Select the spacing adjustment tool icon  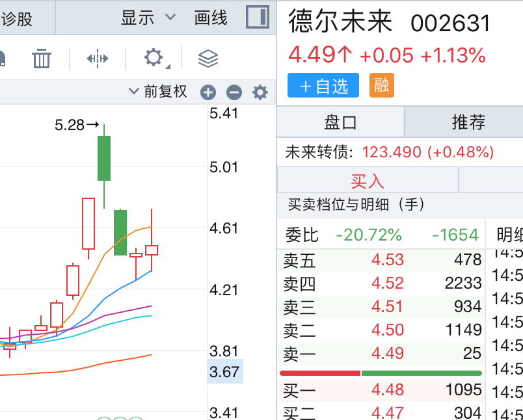pos(96,58)
